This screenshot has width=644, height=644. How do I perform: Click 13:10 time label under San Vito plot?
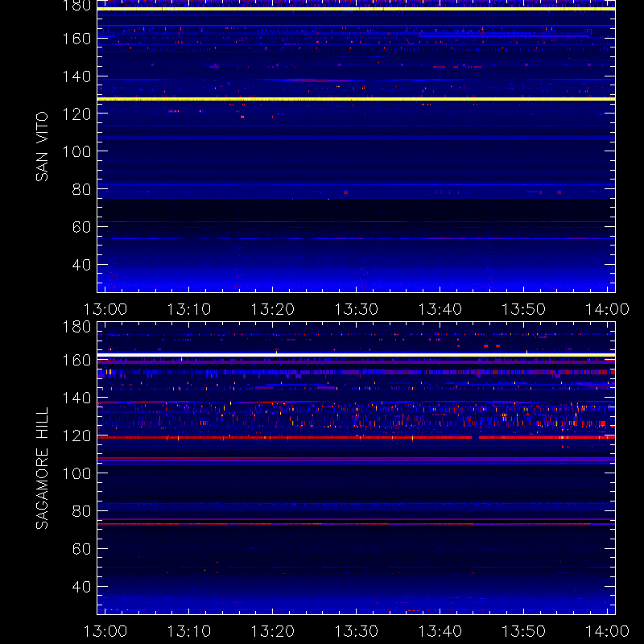(x=189, y=309)
